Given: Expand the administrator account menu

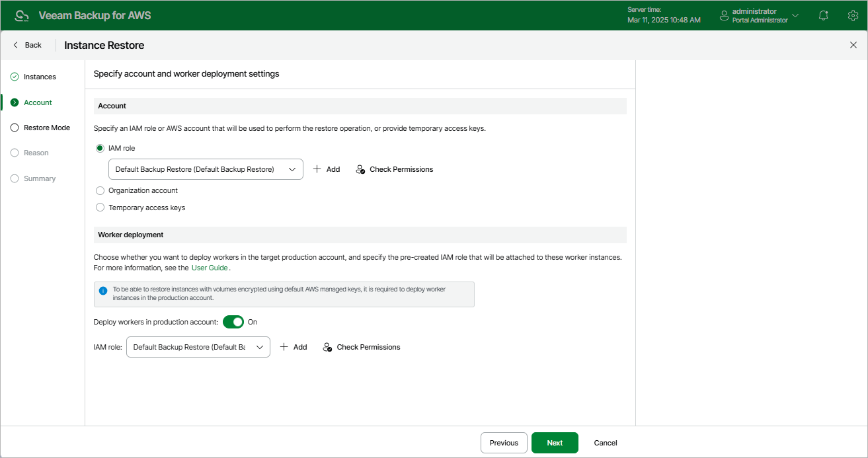Looking at the screenshot, I should [795, 15].
